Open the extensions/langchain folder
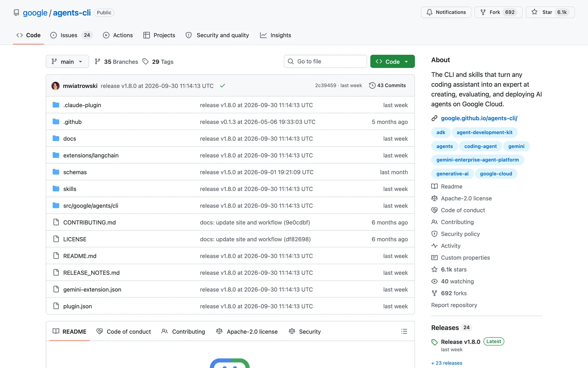 (91, 155)
